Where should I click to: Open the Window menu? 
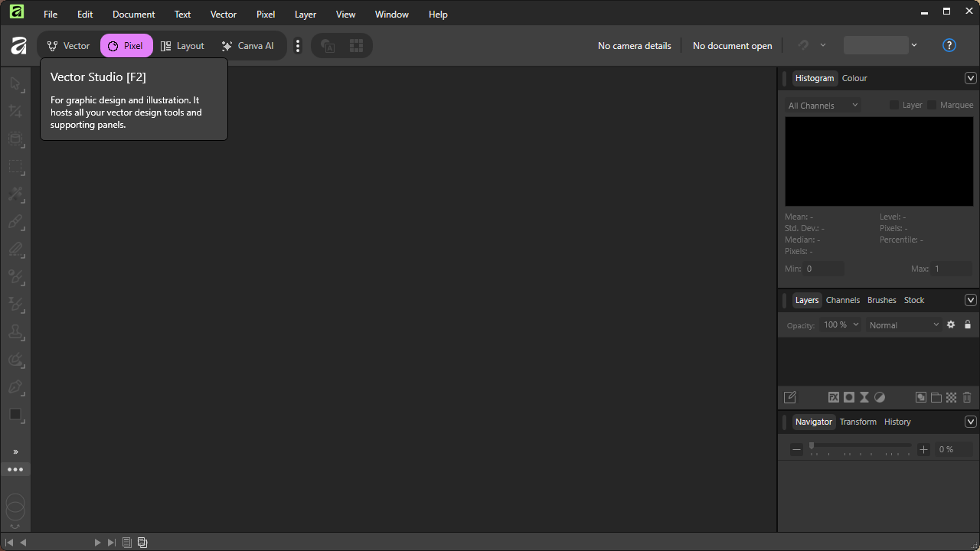(x=391, y=14)
